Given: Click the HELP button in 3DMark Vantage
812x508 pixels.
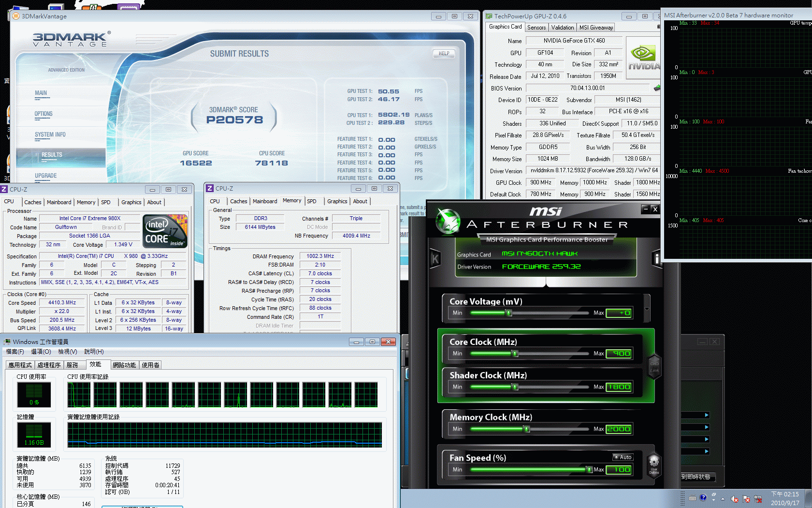Looking at the screenshot, I should pos(444,54).
